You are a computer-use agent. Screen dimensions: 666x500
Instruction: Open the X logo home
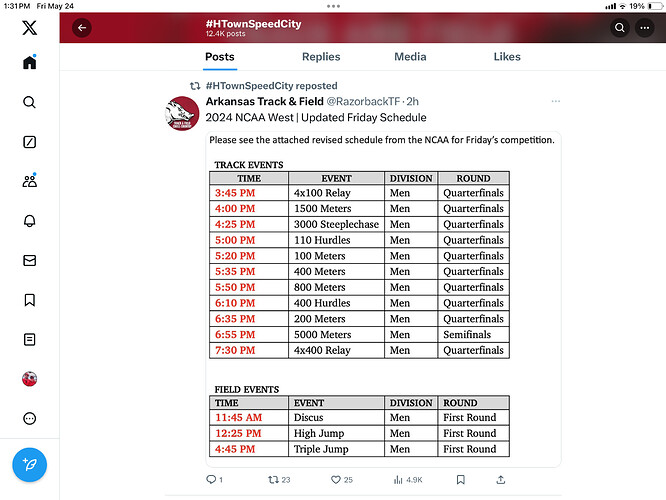click(29, 28)
